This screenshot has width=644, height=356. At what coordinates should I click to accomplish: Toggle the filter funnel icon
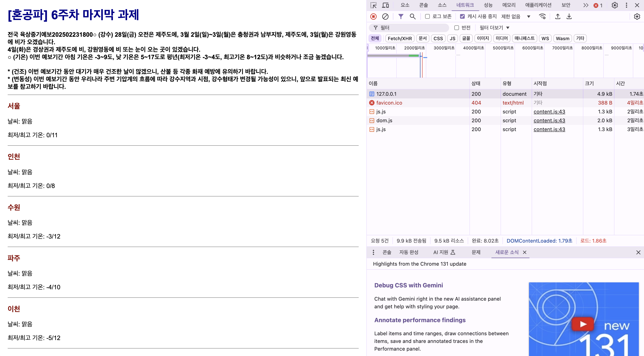[x=401, y=17]
